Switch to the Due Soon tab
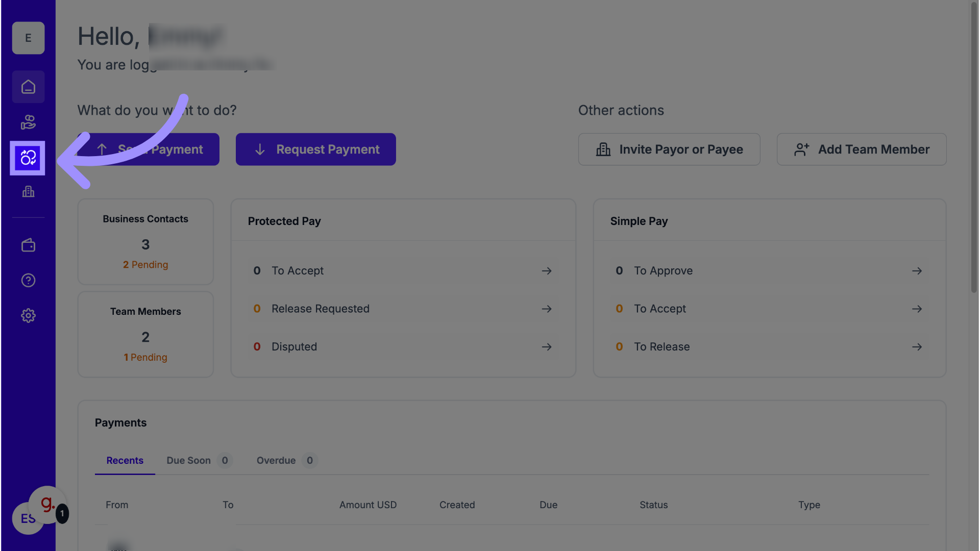This screenshot has height=551, width=980. (x=199, y=461)
